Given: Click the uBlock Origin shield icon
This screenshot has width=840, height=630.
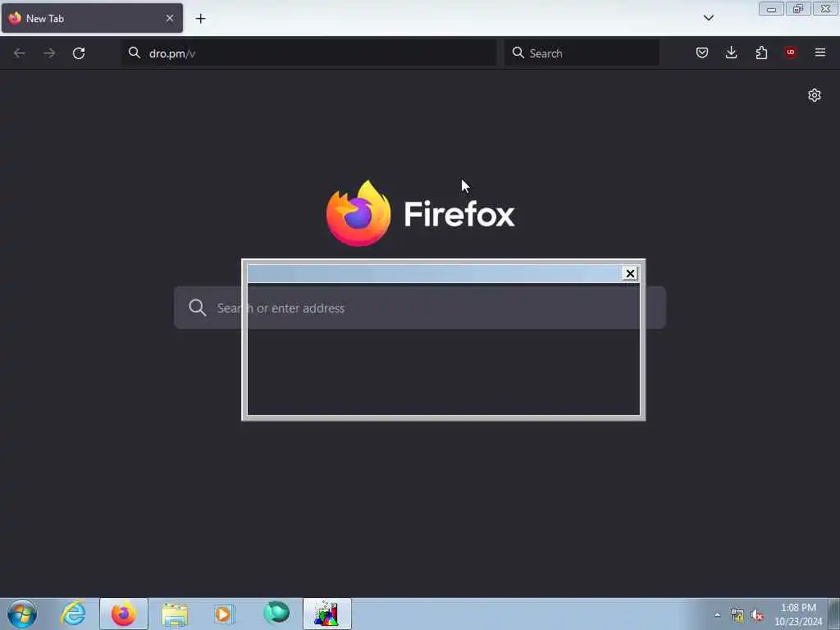Looking at the screenshot, I should [791, 52].
